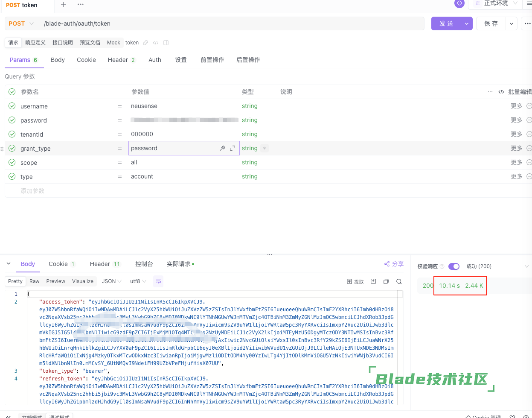Switch response view to Visualize
532x418 pixels.
(x=83, y=281)
